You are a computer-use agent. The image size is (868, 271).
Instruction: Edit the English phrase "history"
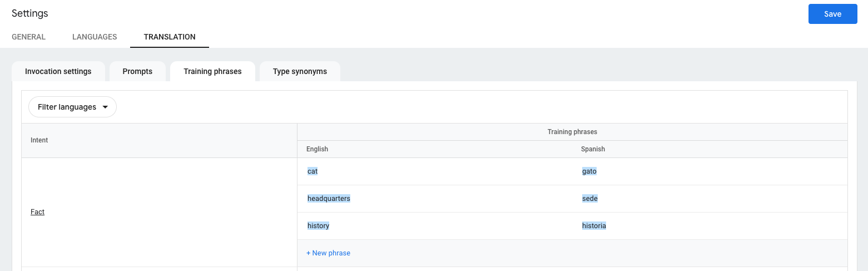tap(318, 226)
